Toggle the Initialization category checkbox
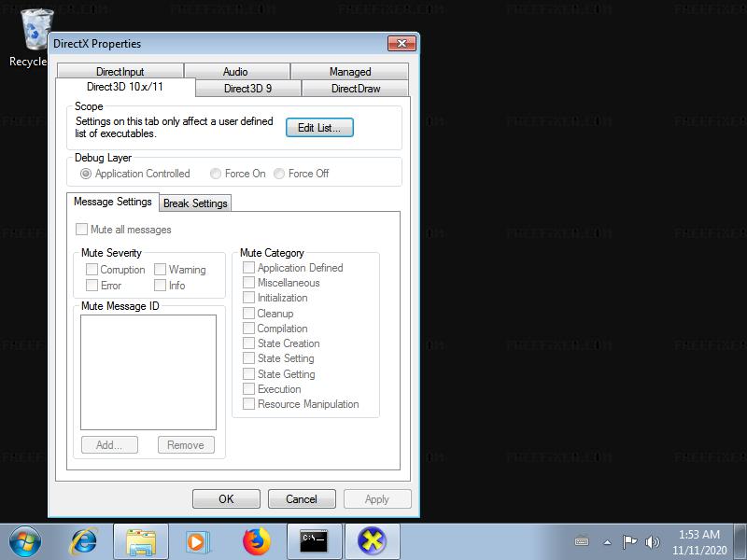 point(275,298)
